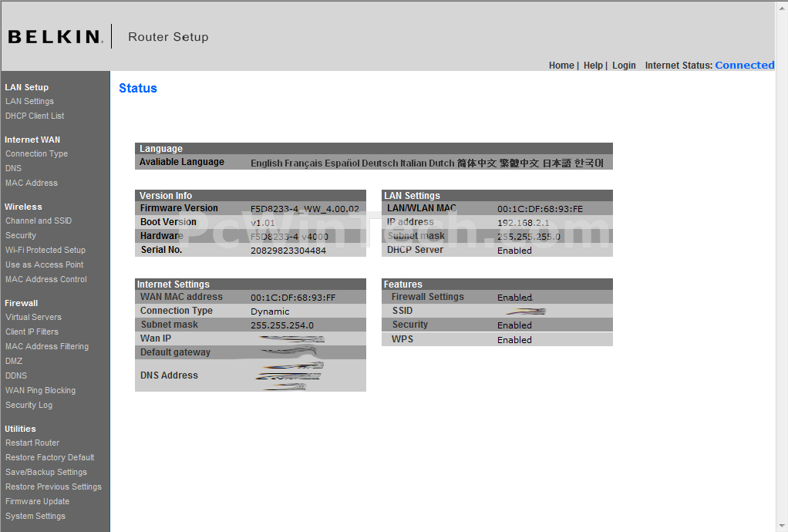
Task: Open WAN Ping Blocking page
Action: click(41, 390)
